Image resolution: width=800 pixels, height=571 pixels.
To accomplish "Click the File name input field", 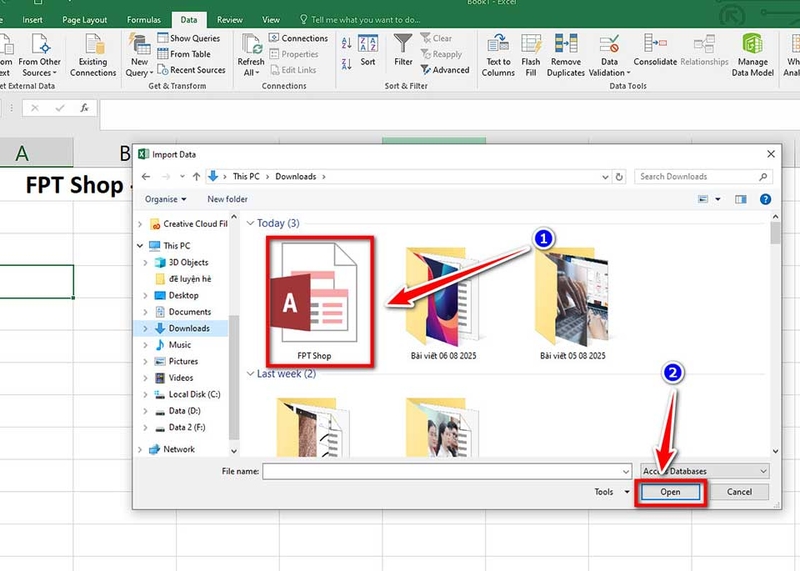I will [442, 471].
